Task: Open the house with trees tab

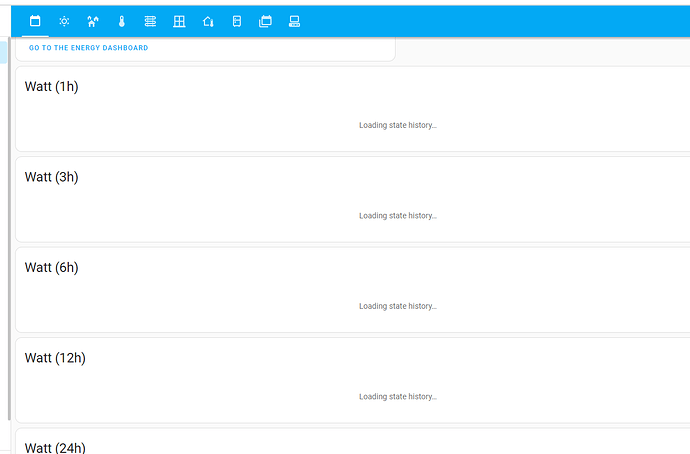Action: pyautogui.click(x=93, y=21)
